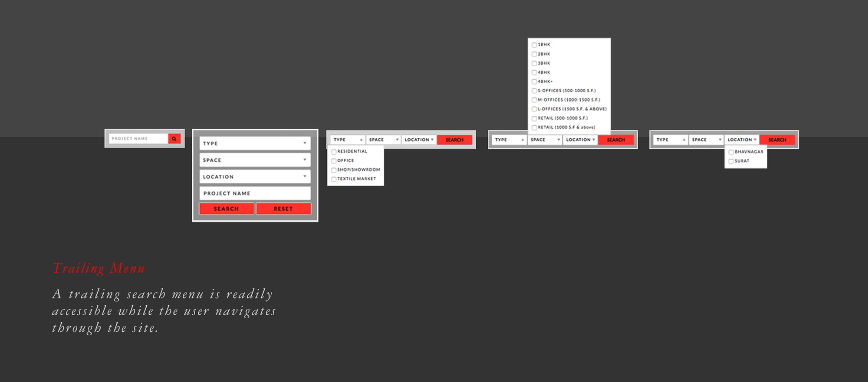Select the 4BHK checkbox

point(534,72)
